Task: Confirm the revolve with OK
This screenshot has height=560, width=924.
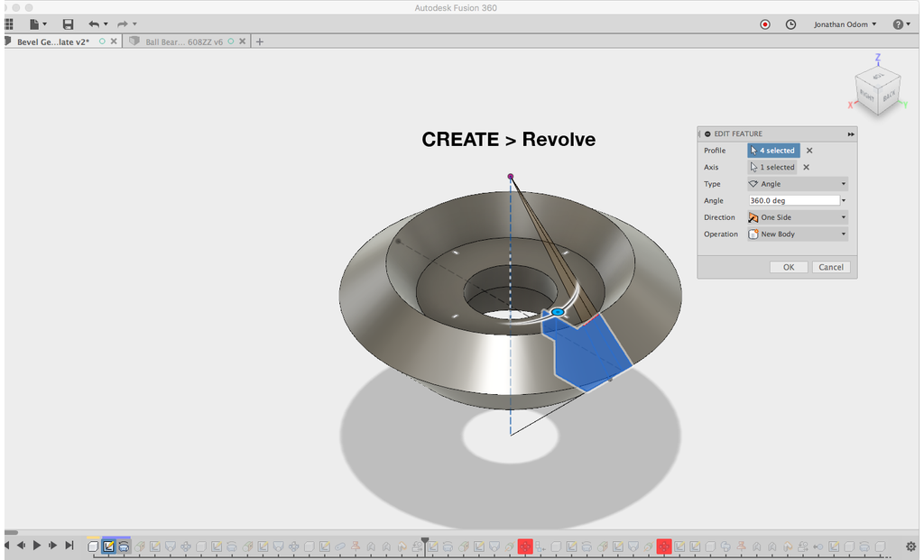Action: pos(789,267)
